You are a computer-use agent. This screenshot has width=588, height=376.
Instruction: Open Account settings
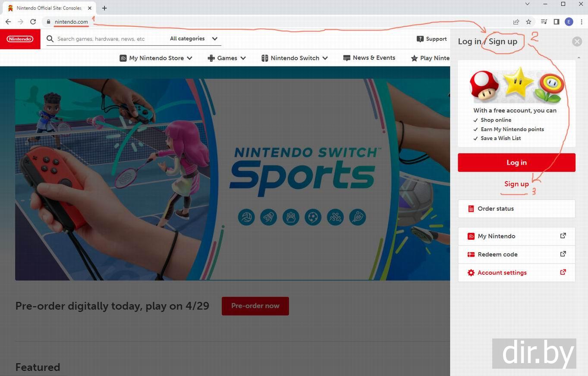tap(516, 273)
